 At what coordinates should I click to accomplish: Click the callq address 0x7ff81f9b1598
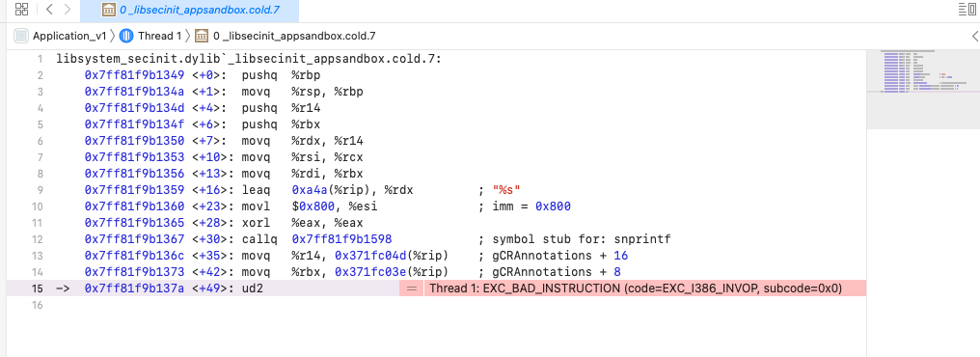tap(341, 239)
